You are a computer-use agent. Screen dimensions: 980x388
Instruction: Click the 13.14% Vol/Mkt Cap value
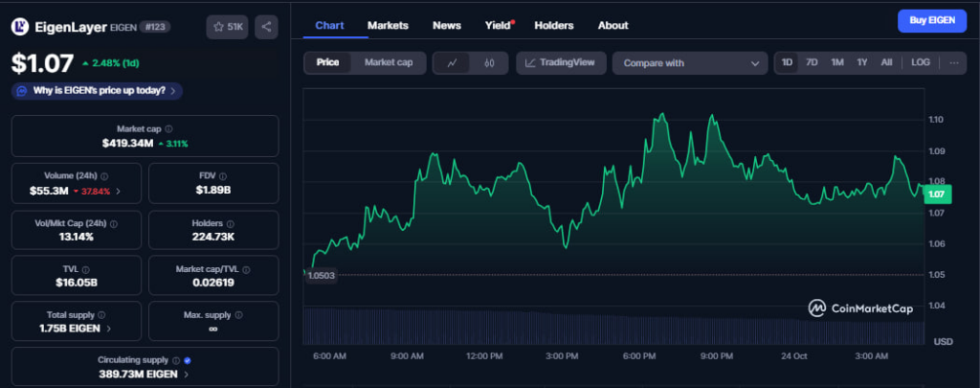(x=77, y=237)
